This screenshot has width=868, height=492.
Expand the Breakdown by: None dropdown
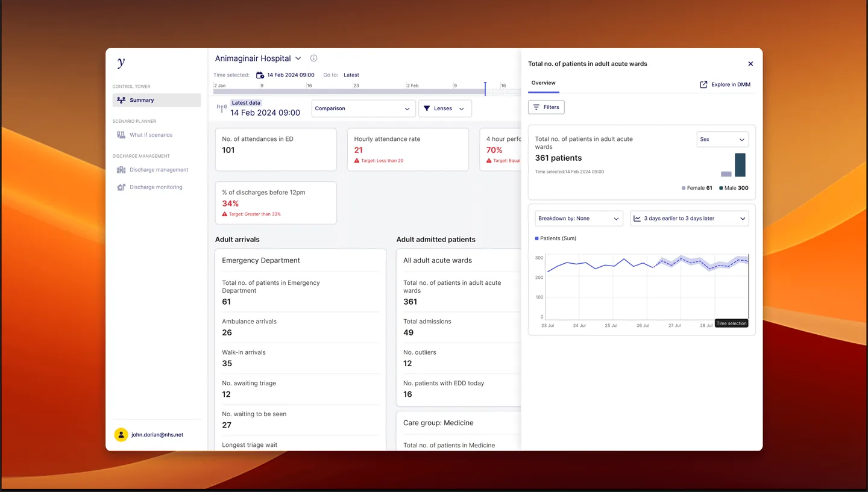579,219
